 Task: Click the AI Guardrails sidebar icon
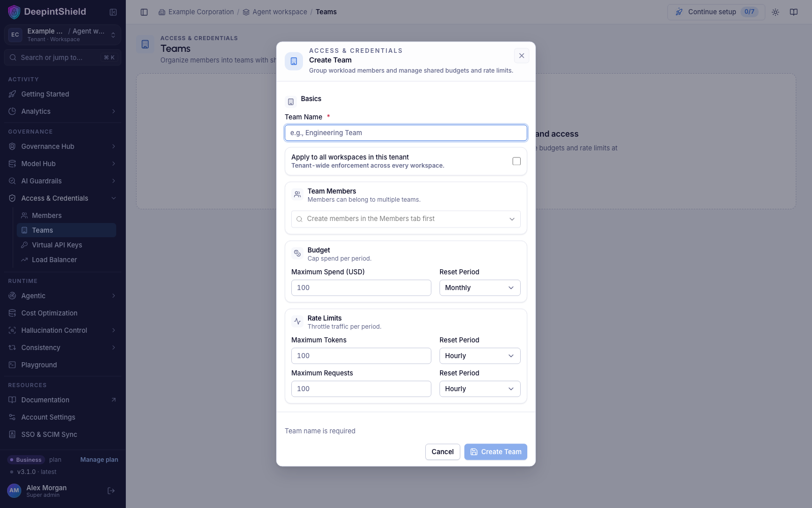coord(12,181)
